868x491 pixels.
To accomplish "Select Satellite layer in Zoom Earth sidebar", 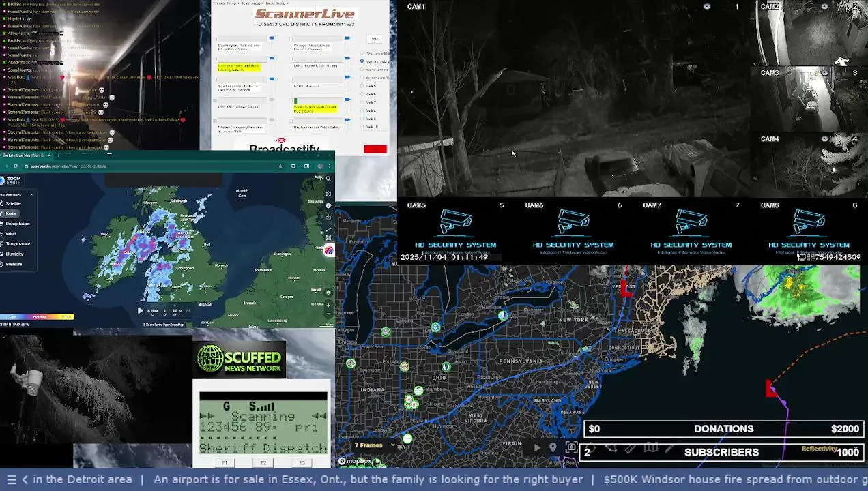I will pyautogui.click(x=14, y=203).
